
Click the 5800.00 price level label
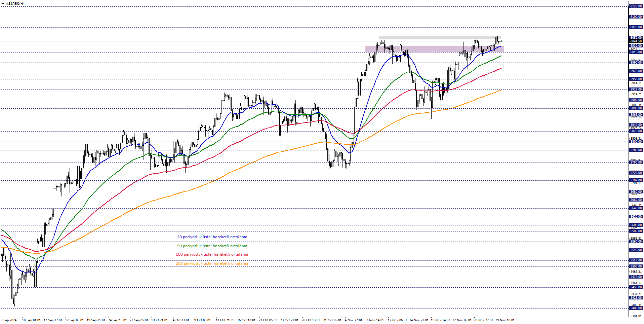(x=636, y=142)
